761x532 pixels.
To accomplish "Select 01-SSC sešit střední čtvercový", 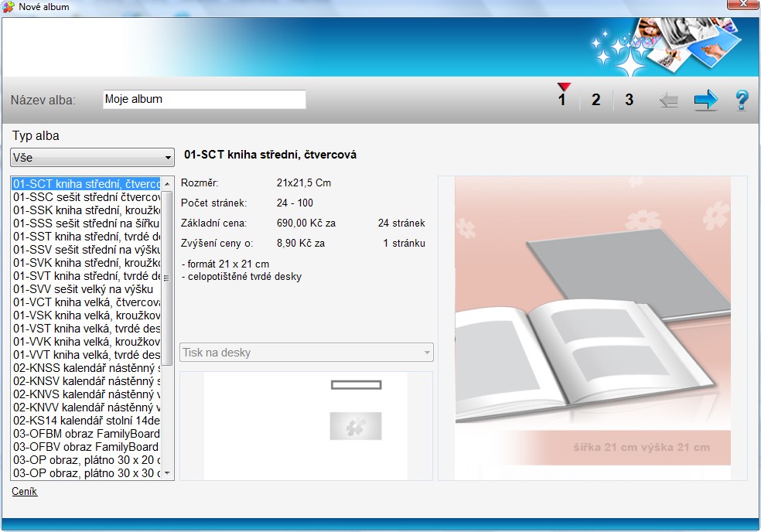I will [x=87, y=197].
